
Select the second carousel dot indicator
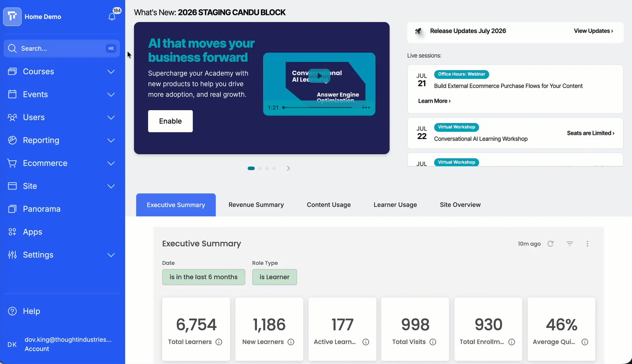tap(260, 168)
